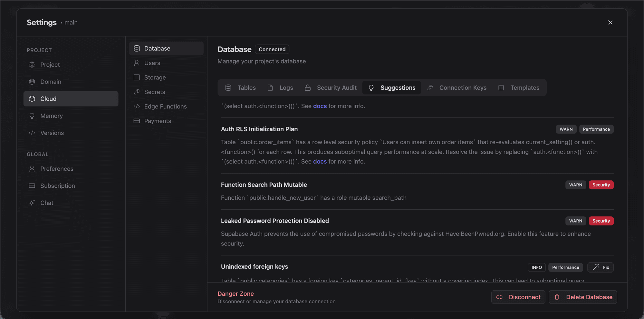Screen dimensions: 644x319
Task: Open the Edge Functions code icon
Action: point(137,106)
